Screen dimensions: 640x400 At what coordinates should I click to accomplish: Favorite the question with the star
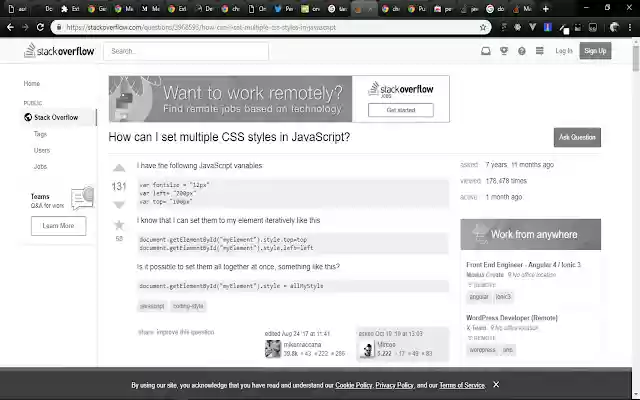coord(119,224)
